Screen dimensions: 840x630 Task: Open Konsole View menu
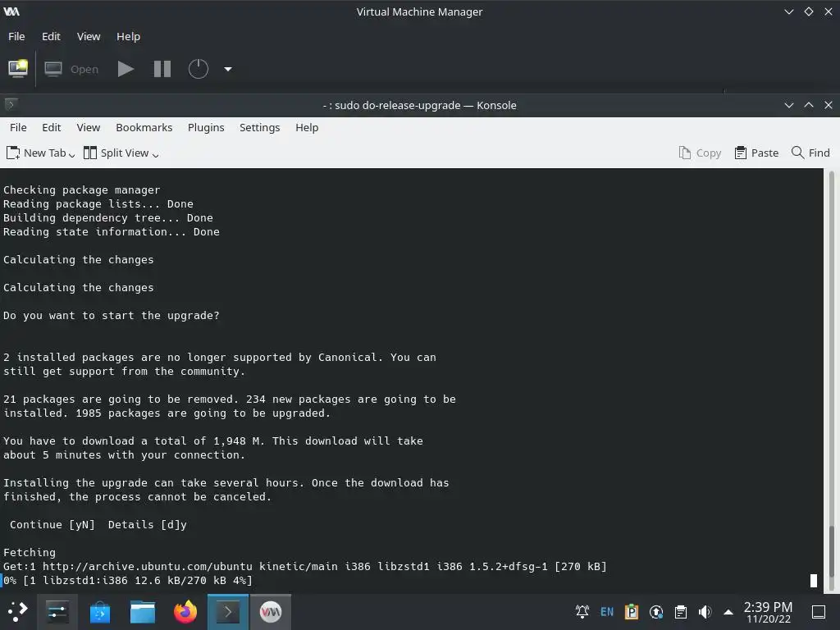89,127
